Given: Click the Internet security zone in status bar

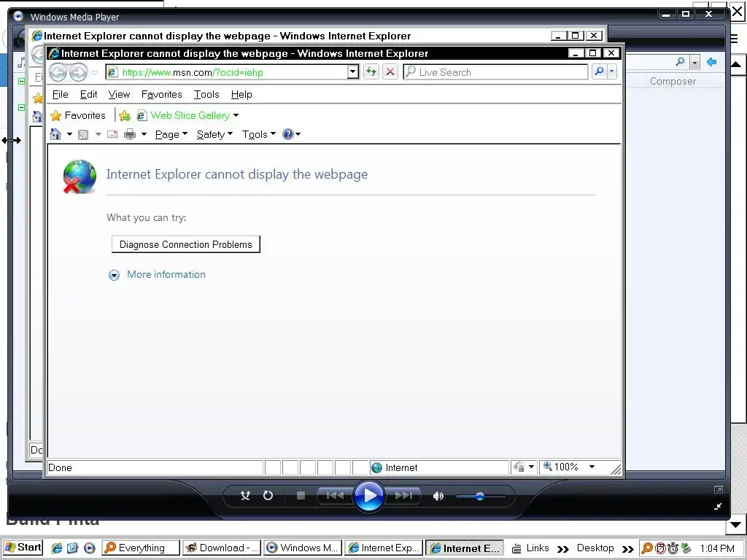Looking at the screenshot, I should [438, 467].
